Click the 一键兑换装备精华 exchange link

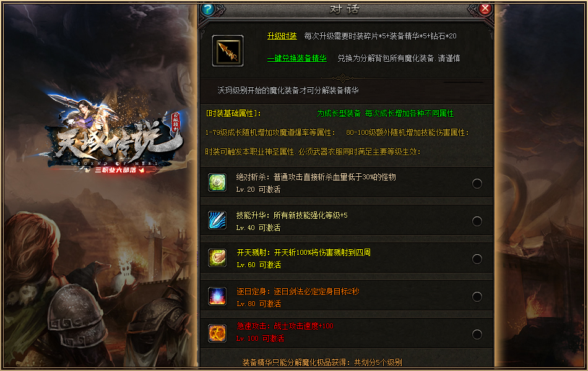point(297,59)
